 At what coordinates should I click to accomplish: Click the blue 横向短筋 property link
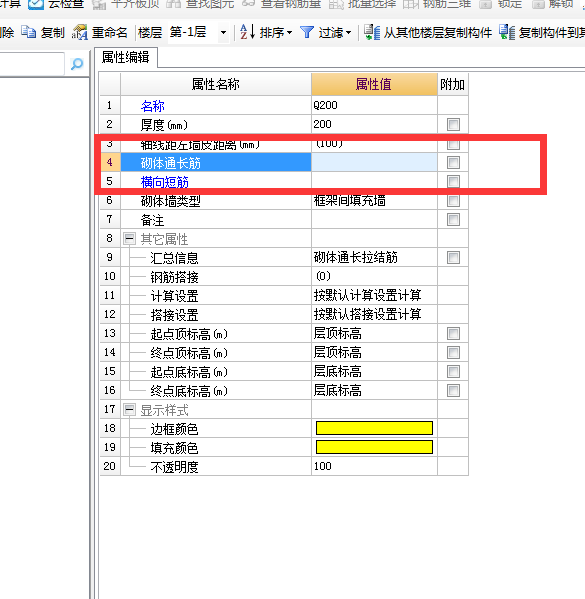[165, 182]
